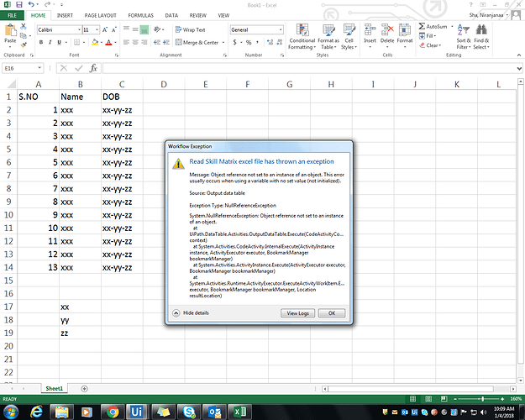Viewport: 525px width, 420px height.
Task: Apply the red font color A
Action: 108,42
